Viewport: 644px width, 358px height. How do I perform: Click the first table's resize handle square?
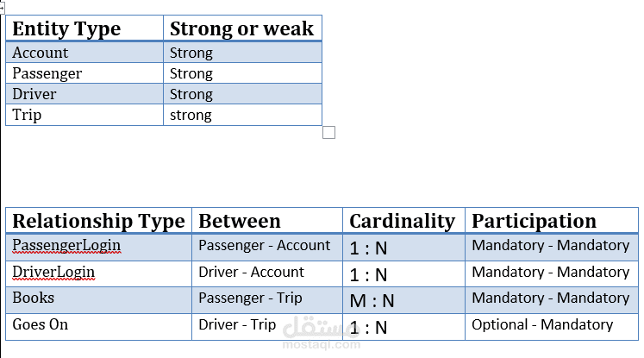click(328, 133)
